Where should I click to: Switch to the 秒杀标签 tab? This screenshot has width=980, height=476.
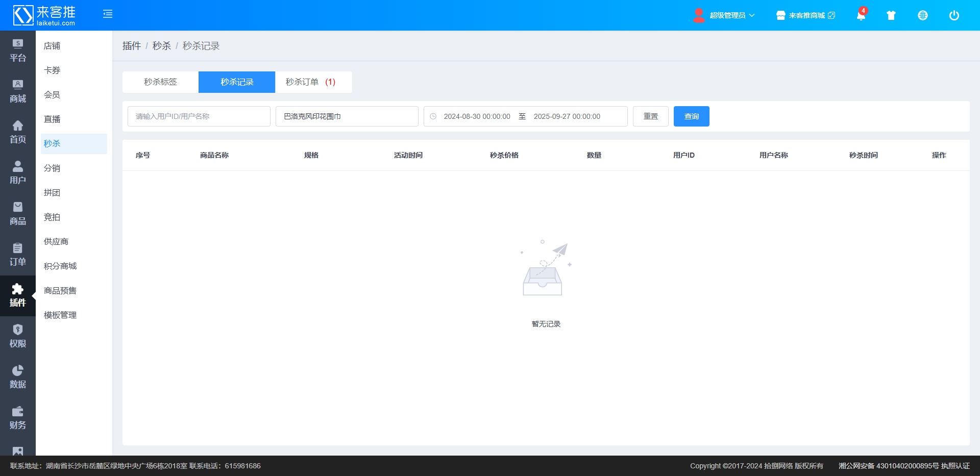click(x=160, y=82)
